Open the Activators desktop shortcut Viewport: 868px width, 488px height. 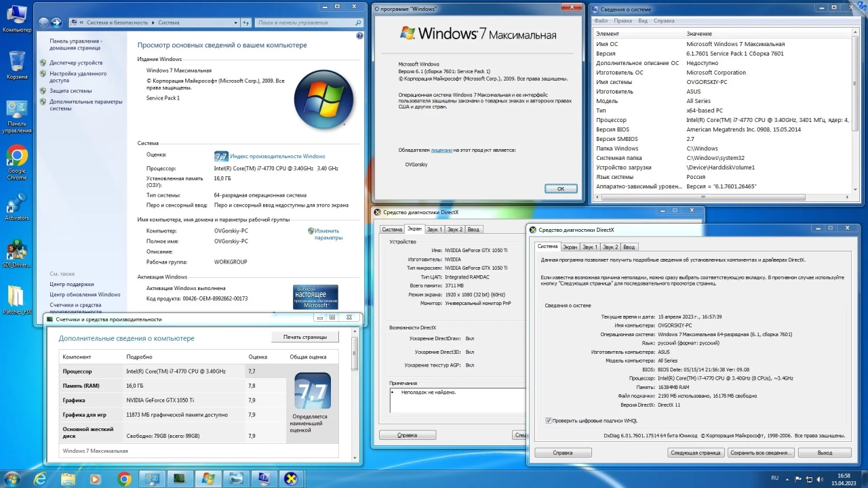17,207
